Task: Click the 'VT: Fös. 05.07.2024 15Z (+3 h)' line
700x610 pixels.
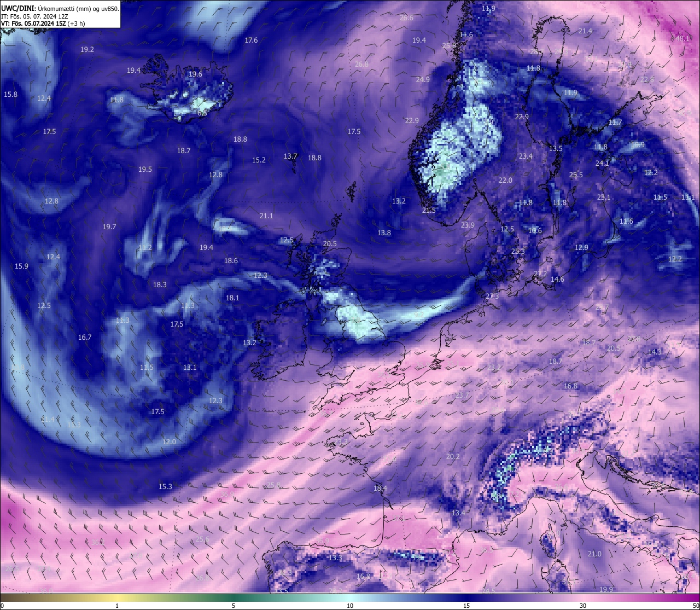Action: tap(43, 24)
